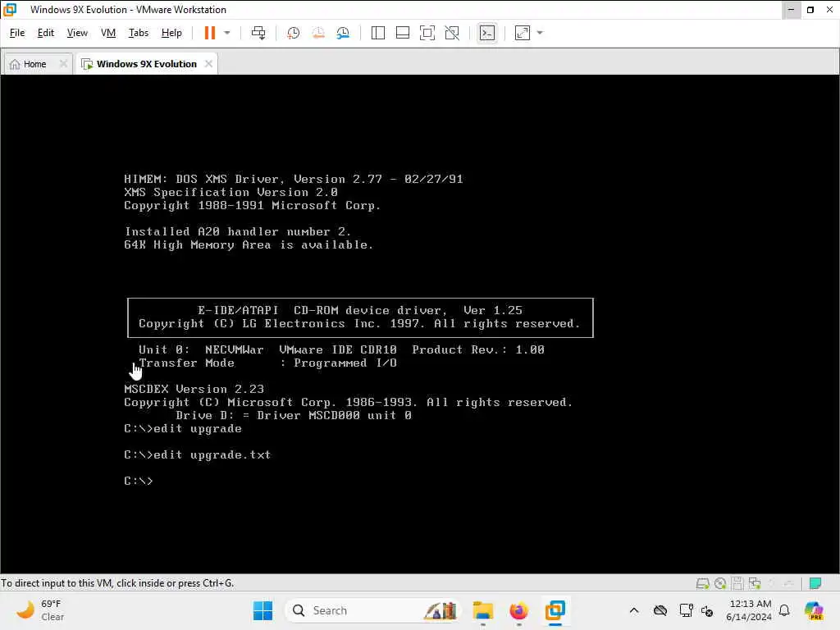Take a snapshot of this VM
This screenshot has height=630, width=840.
pos(293,33)
